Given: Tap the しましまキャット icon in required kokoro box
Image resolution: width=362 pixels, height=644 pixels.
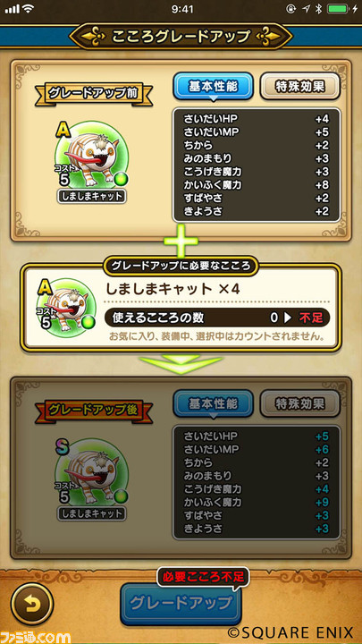Looking at the screenshot, I should pos(66,304).
